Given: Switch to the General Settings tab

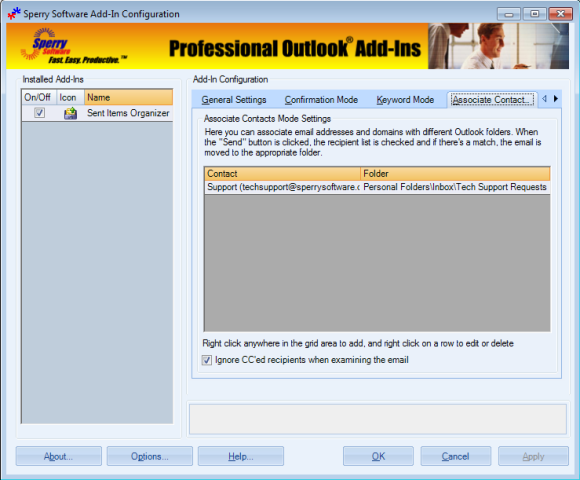Looking at the screenshot, I should click(234, 100).
